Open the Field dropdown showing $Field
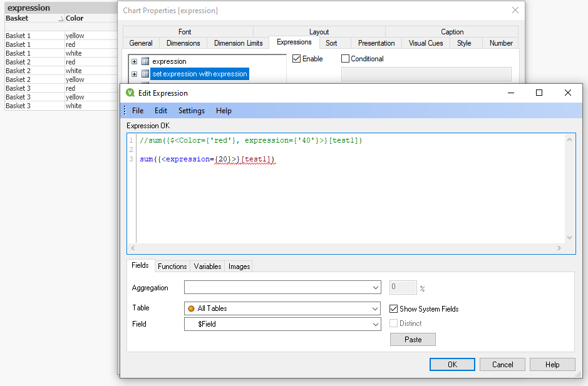This screenshot has width=588, height=386. (375, 324)
